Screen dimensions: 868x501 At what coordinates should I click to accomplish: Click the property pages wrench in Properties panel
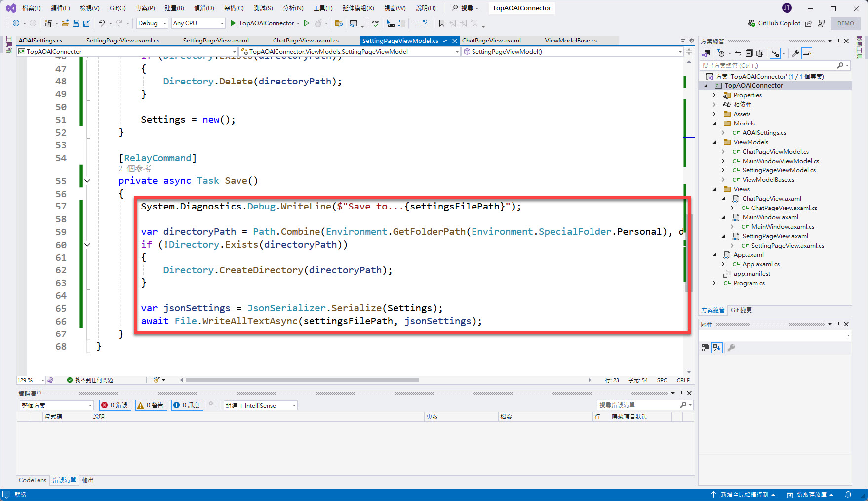click(731, 348)
